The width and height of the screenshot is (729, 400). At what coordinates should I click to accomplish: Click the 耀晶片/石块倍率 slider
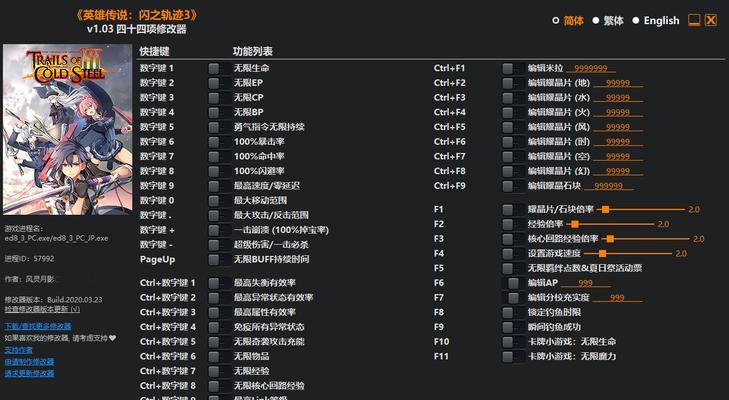pyautogui.click(x=642, y=210)
